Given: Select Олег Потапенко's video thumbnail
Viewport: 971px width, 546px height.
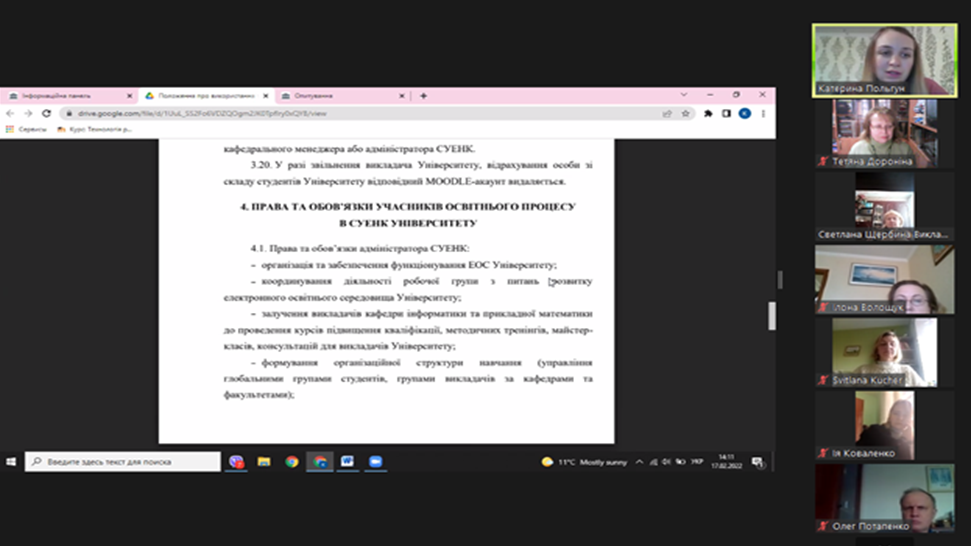Looking at the screenshot, I should click(884, 498).
